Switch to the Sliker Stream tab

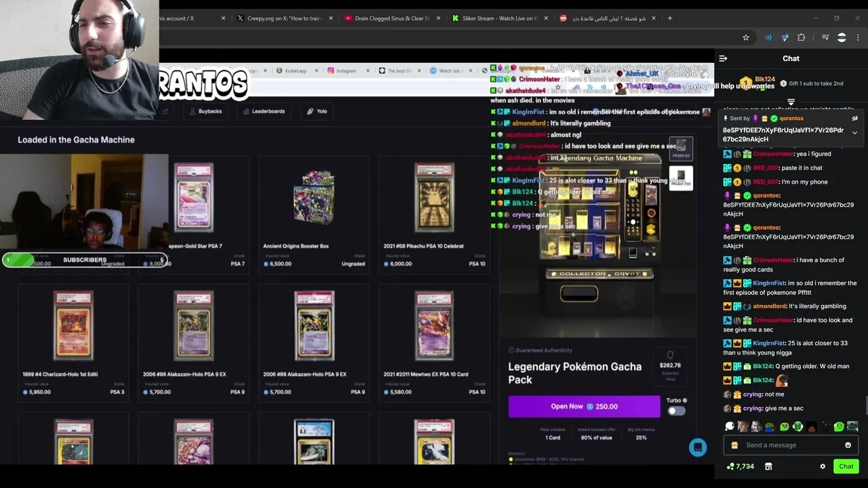(x=498, y=18)
